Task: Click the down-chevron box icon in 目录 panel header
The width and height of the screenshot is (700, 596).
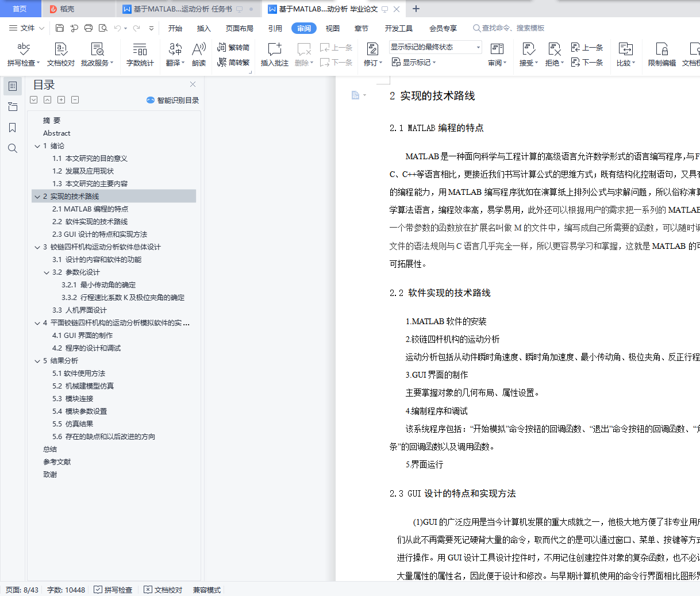Action: [34, 100]
